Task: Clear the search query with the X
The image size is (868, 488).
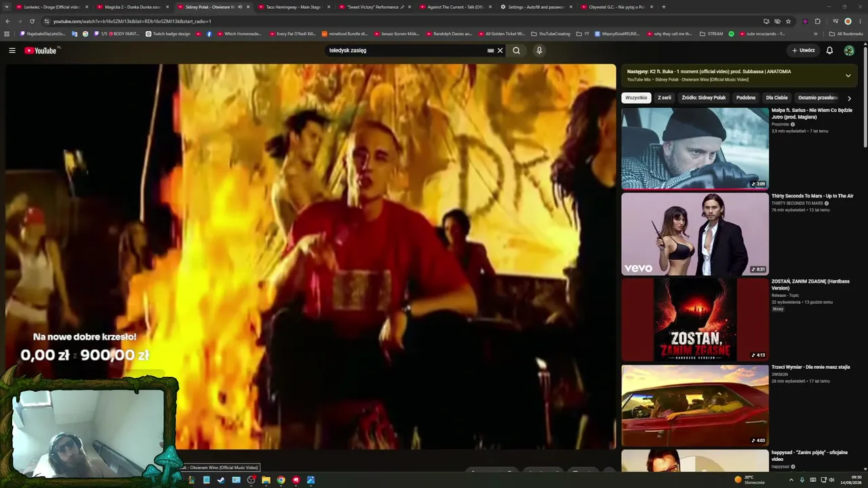Action: coord(500,50)
